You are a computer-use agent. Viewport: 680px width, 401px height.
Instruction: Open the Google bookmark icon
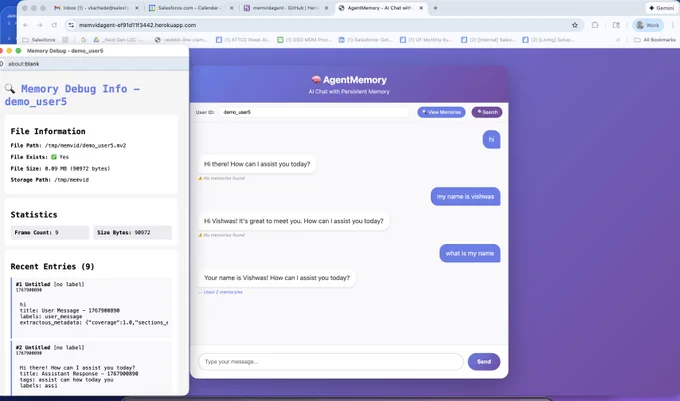[83, 40]
